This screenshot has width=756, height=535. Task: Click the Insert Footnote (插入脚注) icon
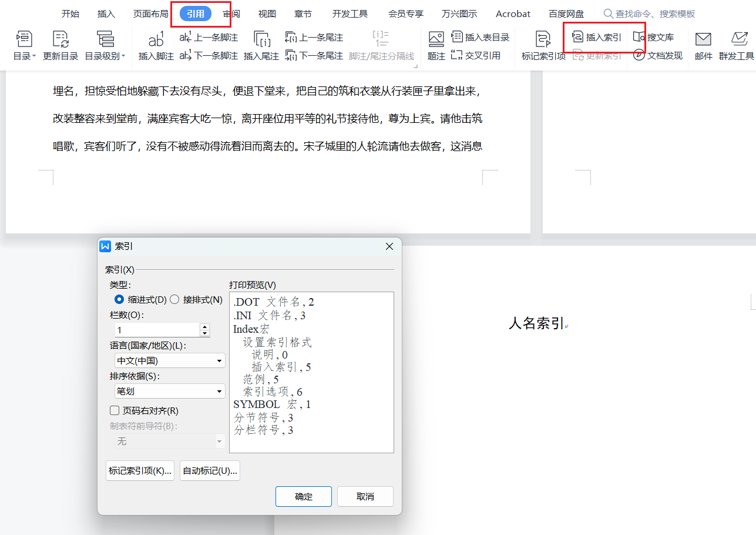pyautogui.click(x=156, y=40)
